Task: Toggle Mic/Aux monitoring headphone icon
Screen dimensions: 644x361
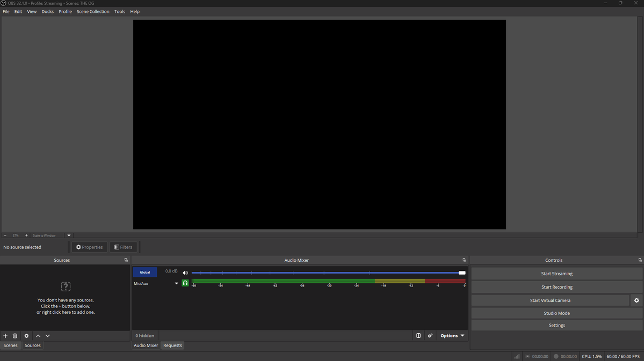Action: coord(185,283)
